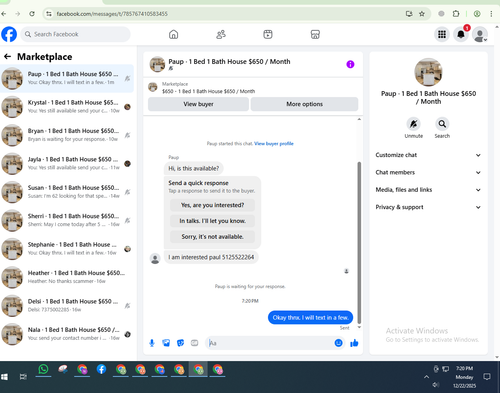The image size is (500, 393).
Task: Go back using the Marketplace arrow
Action: 7,57
